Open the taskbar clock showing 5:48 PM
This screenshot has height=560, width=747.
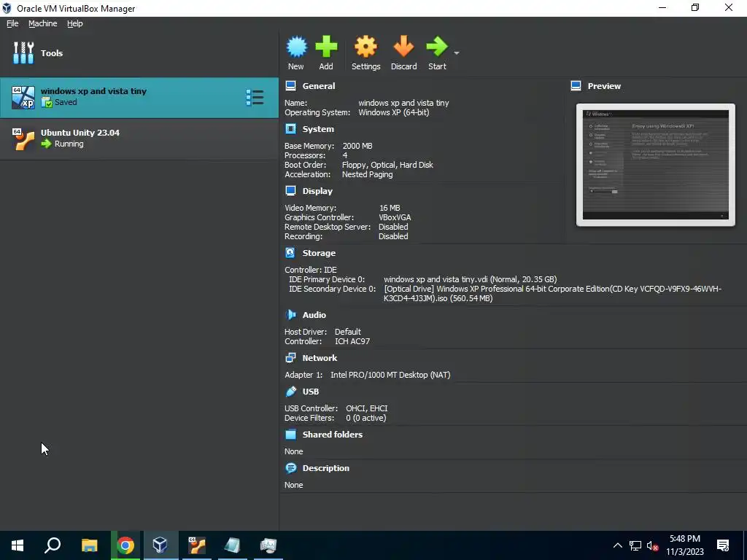point(685,545)
